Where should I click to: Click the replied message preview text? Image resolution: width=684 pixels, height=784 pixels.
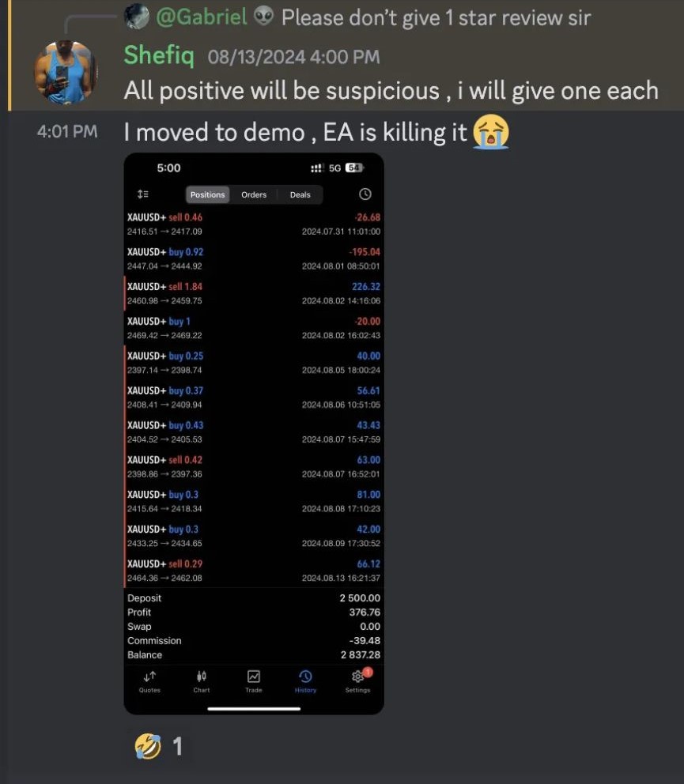click(436, 17)
